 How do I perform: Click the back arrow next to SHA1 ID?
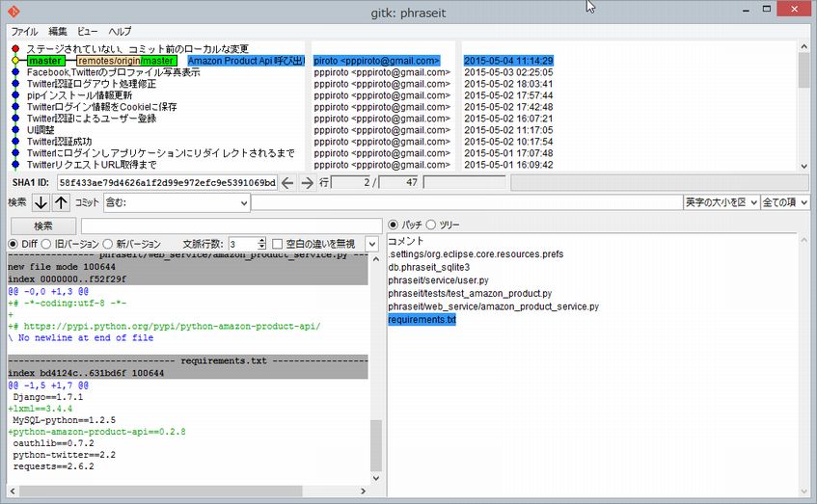point(287,183)
